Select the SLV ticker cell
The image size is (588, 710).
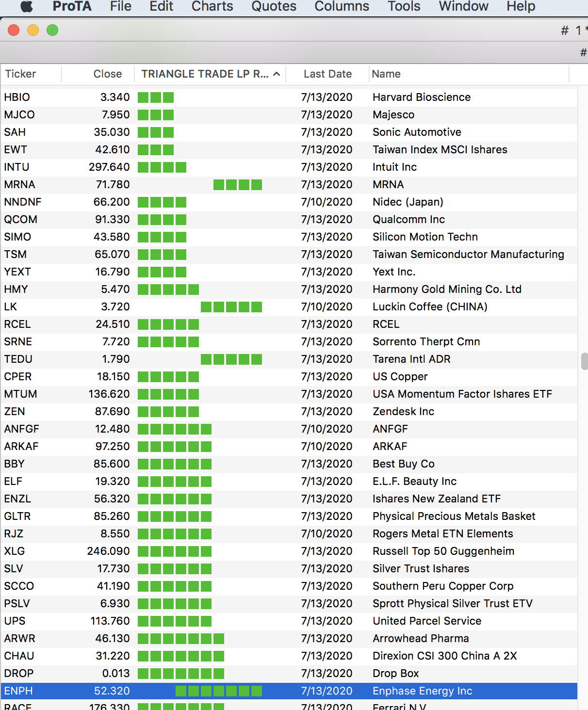click(14, 568)
